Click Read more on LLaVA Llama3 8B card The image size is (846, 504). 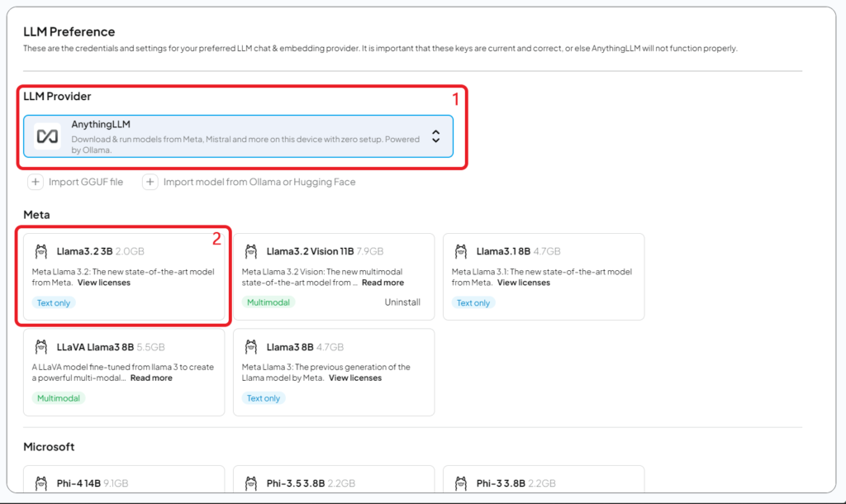coord(151,378)
